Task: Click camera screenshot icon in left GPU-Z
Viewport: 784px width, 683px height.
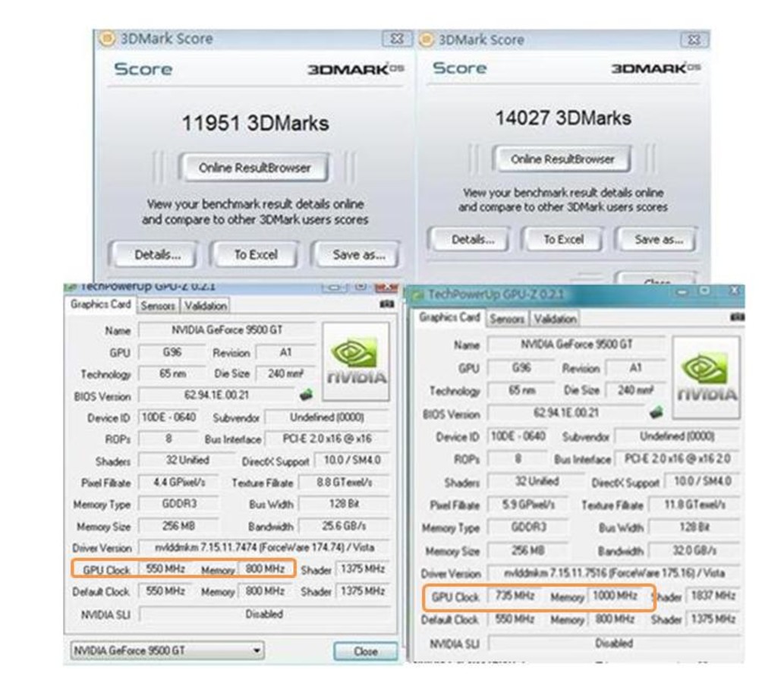Action: (x=386, y=304)
